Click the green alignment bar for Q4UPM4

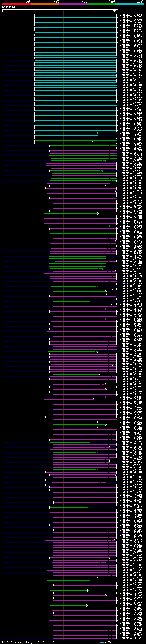click(71, 214)
